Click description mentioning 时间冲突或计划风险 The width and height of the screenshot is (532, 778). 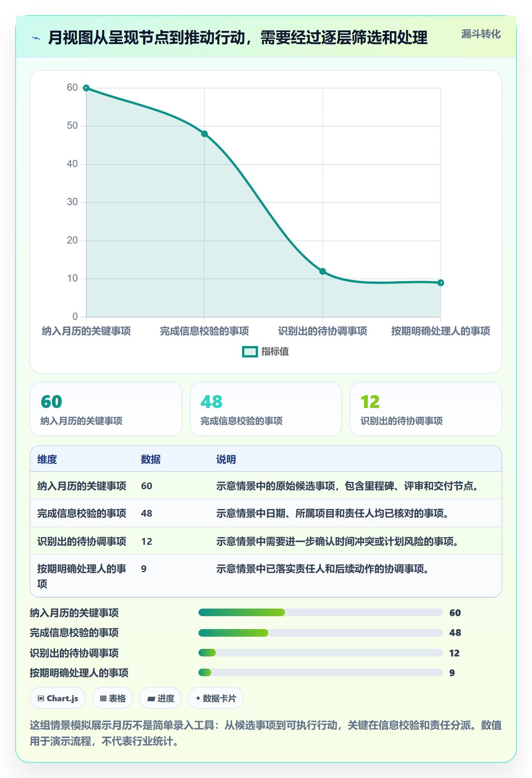pos(337,541)
